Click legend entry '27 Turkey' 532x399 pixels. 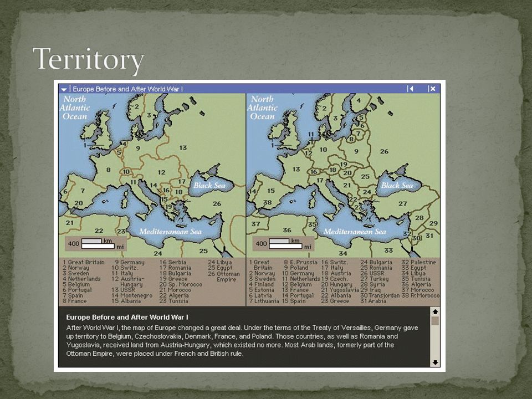(374, 279)
